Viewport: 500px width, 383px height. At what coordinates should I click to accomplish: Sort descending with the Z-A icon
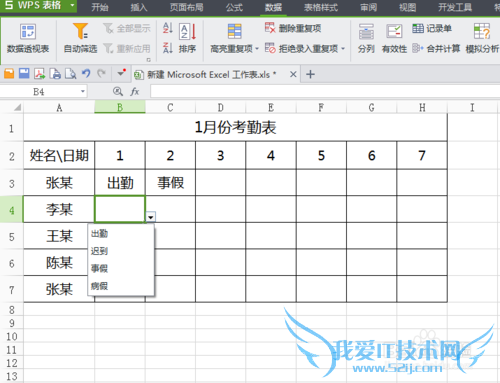pos(168,48)
